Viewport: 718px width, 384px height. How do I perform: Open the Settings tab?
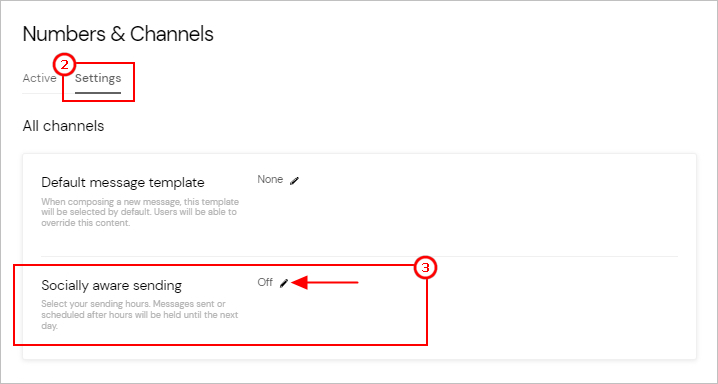[x=98, y=78]
